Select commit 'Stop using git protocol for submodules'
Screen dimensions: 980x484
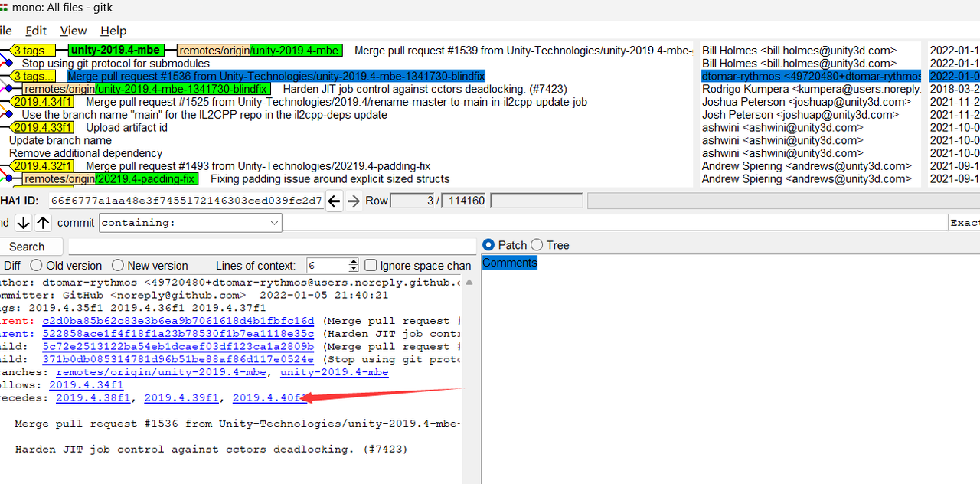tap(116, 64)
